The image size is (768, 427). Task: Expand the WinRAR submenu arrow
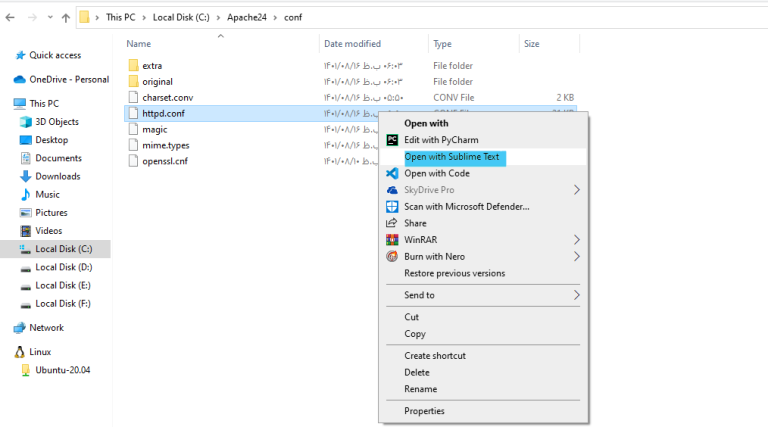577,240
